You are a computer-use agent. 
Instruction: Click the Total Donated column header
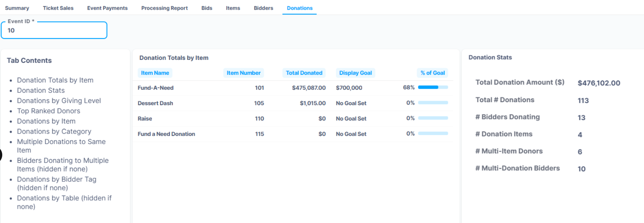(304, 73)
